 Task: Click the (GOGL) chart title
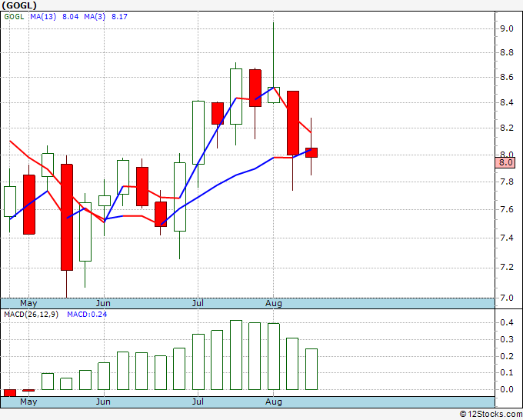(x=19, y=5)
